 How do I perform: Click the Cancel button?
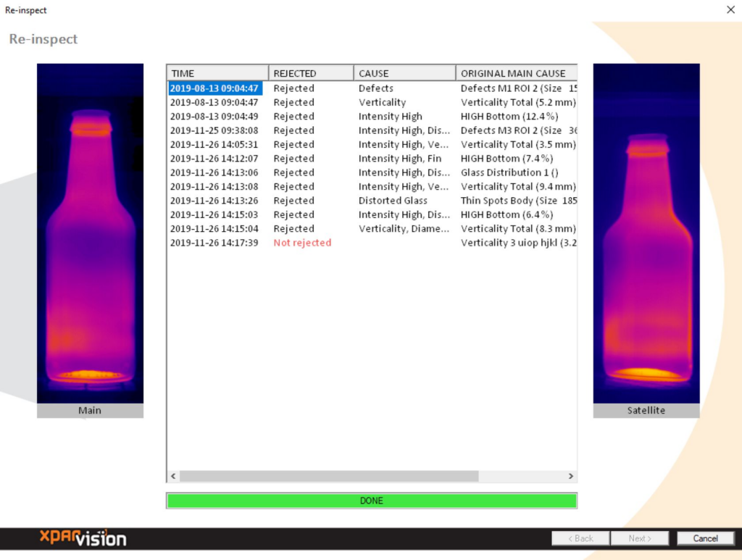705,538
